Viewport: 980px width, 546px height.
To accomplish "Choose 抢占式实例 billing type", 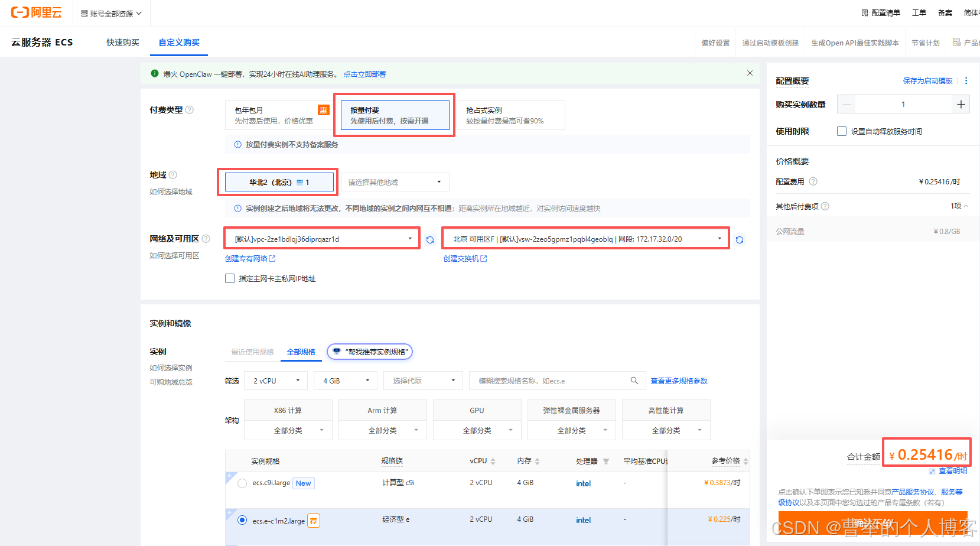I will click(x=512, y=115).
